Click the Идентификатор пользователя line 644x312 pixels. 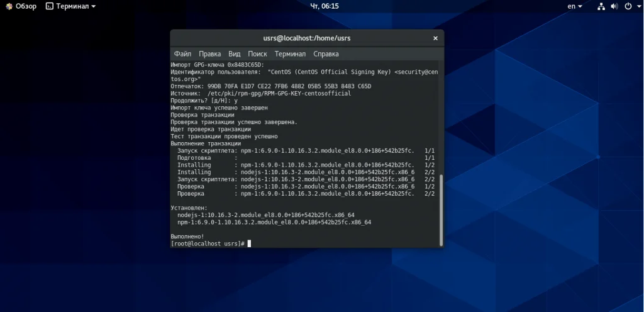[x=304, y=75]
